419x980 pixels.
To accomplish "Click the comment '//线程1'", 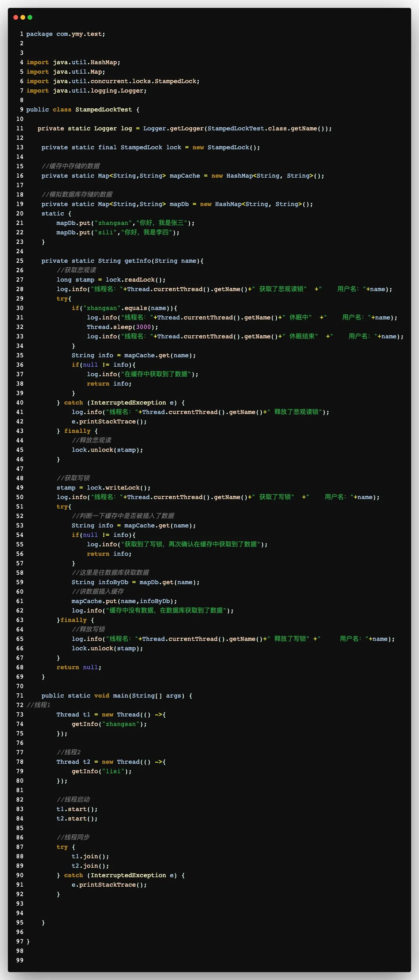I will click(x=39, y=705).
